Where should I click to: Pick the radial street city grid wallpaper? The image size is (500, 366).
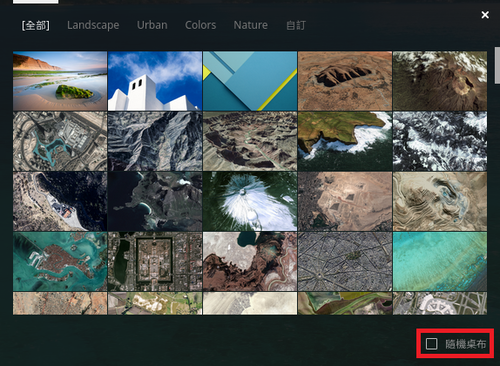coord(345,262)
